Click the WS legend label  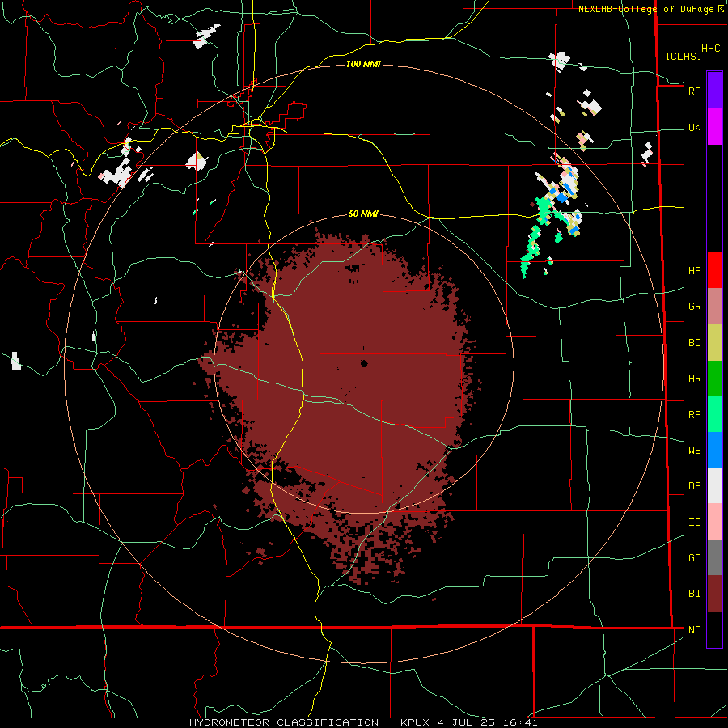(694, 450)
